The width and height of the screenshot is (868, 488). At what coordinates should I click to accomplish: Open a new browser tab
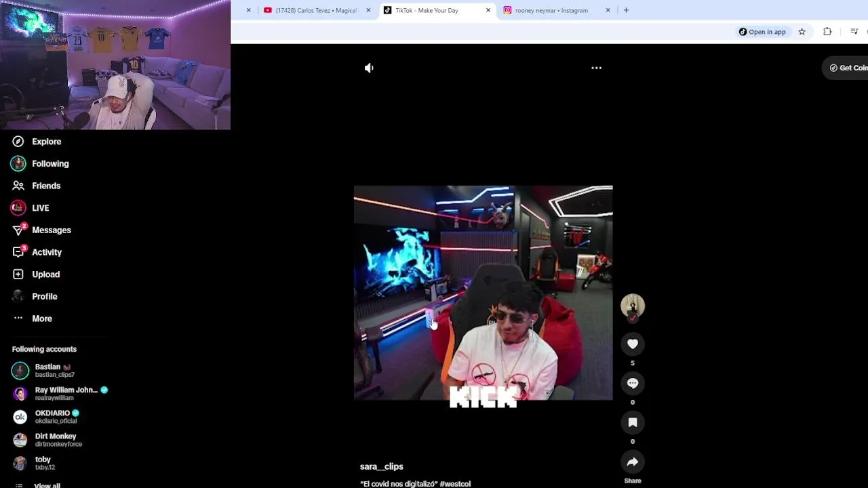(626, 10)
